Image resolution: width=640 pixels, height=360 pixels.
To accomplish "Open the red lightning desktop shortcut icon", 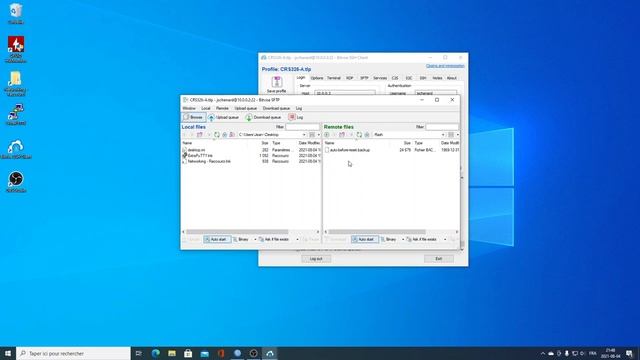I will [x=16, y=49].
